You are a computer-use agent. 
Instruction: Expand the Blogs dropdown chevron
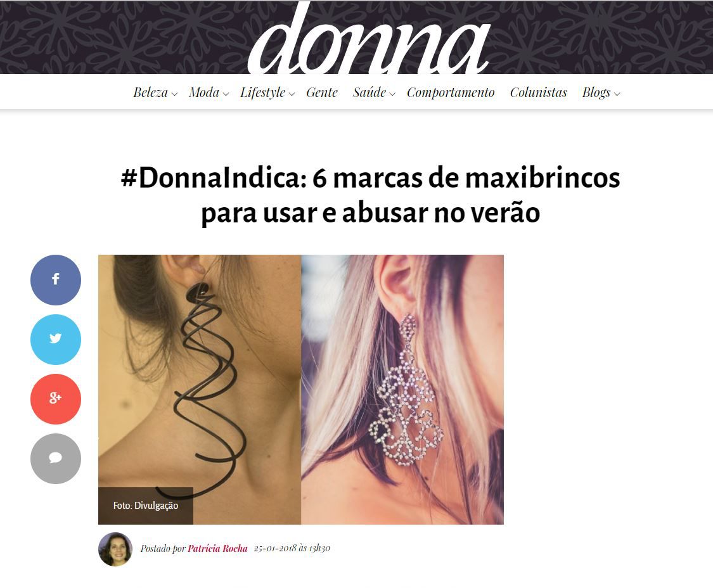point(617,94)
